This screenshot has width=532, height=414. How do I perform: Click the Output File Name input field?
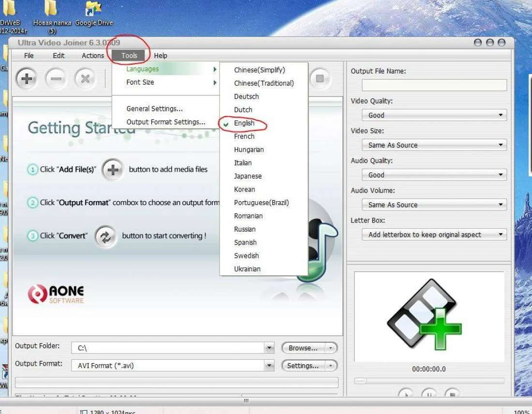pyautogui.click(x=434, y=85)
